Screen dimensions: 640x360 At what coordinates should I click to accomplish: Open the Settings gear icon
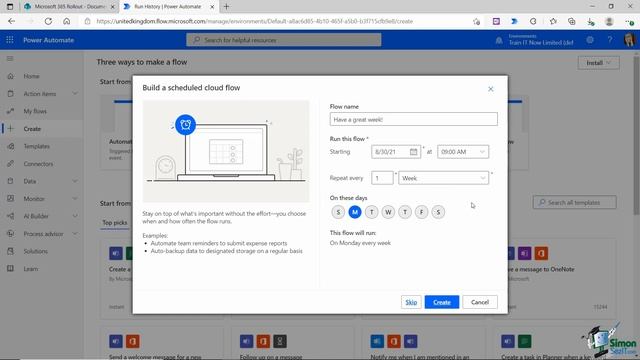point(590,40)
